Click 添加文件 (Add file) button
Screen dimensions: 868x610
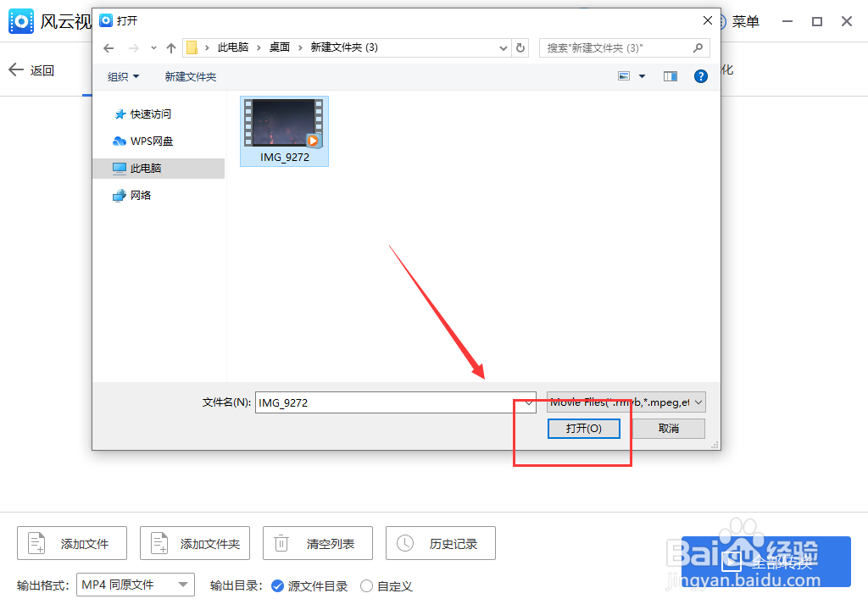pyautogui.click(x=72, y=544)
